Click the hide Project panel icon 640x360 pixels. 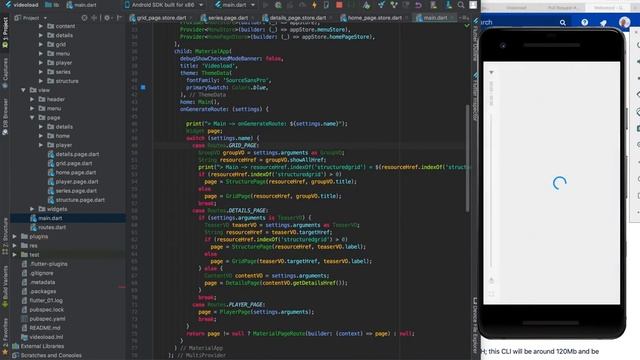(119, 18)
